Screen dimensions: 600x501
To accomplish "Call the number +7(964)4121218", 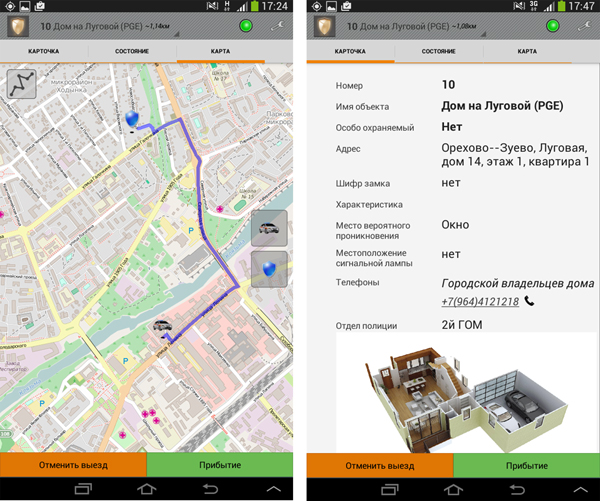I will pos(480,301).
